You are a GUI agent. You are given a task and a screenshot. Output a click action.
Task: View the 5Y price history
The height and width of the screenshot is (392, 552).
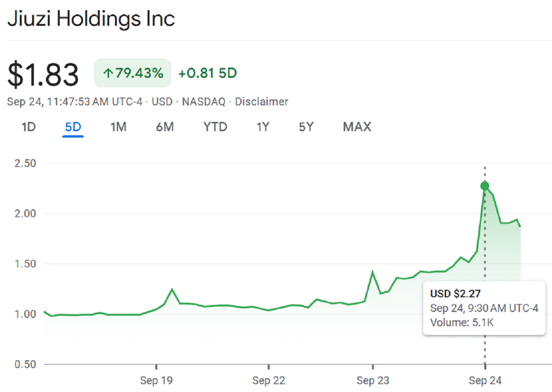tap(306, 127)
